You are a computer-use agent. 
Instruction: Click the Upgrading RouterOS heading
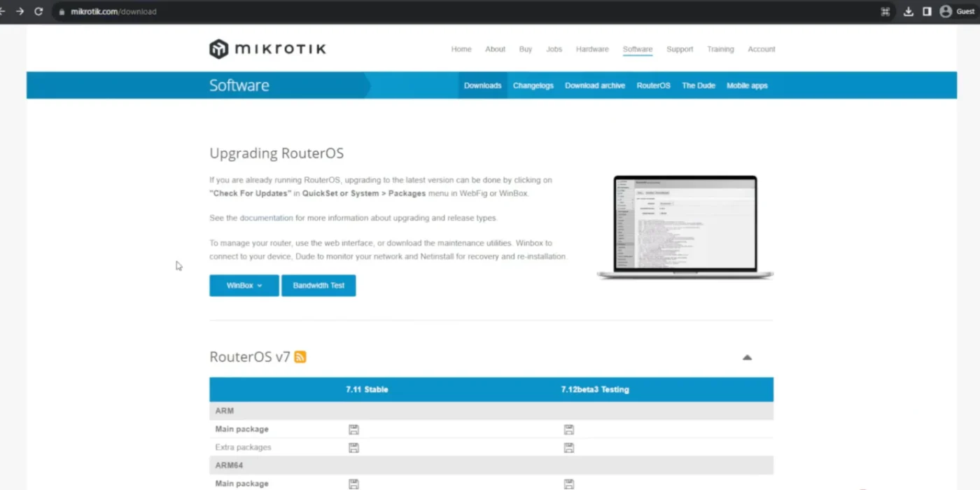[276, 153]
